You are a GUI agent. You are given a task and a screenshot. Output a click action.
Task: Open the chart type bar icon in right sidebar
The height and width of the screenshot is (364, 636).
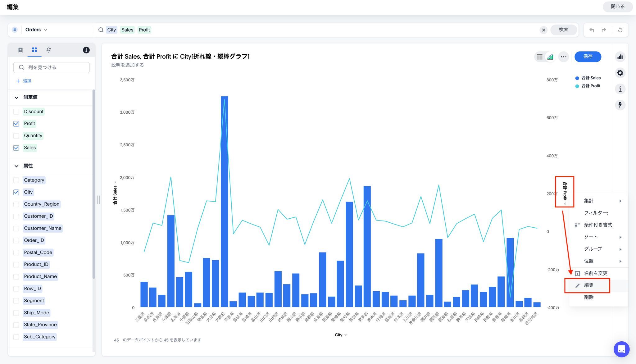pos(620,57)
